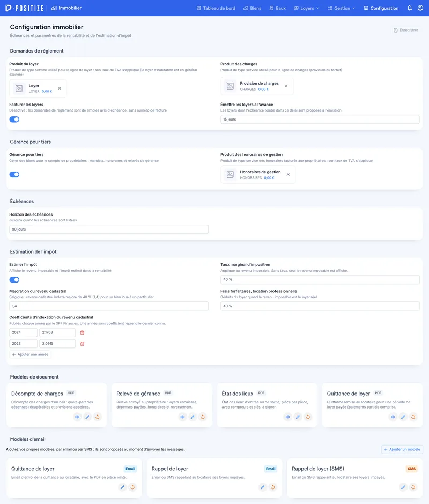Delete the 2024 indexation coefficient row
The width and height of the screenshot is (429, 504).
pos(83,332)
